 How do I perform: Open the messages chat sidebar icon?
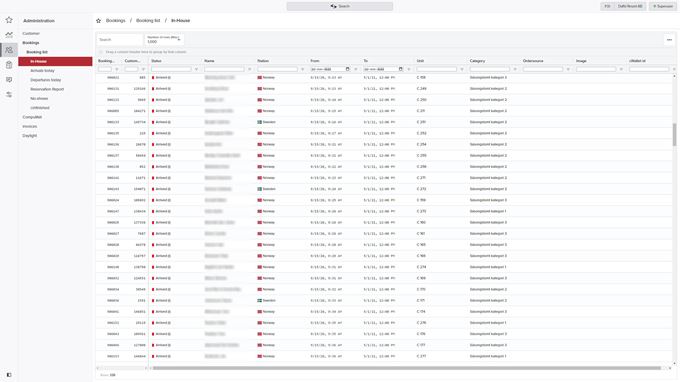(9, 80)
